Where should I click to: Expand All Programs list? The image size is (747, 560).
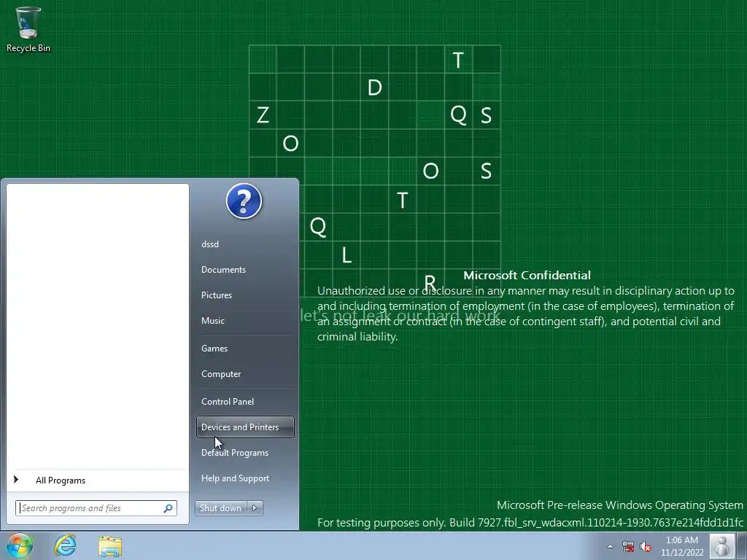98,480
